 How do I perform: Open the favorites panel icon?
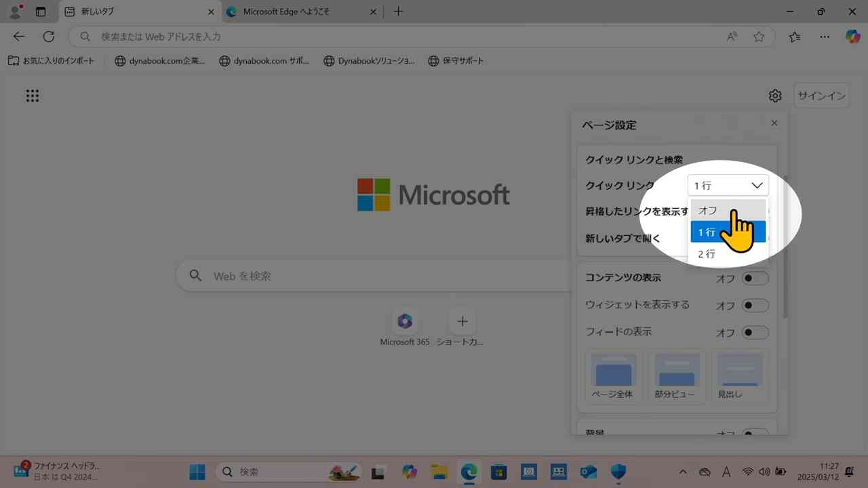794,37
